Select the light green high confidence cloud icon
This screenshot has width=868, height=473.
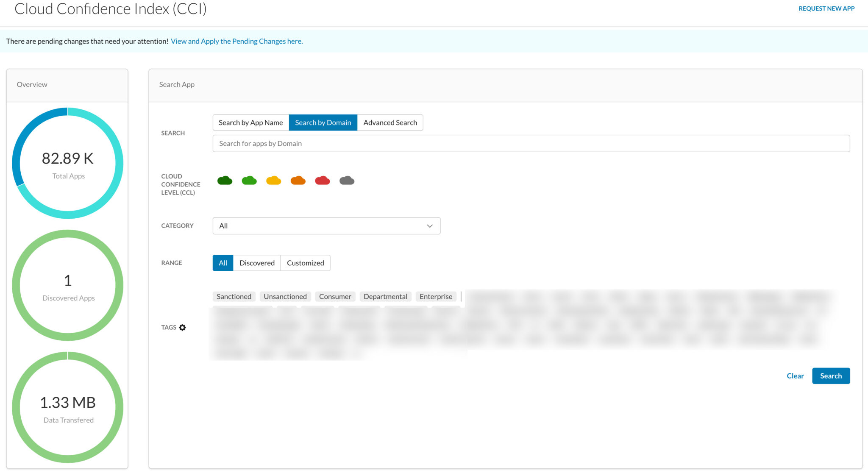click(x=250, y=180)
